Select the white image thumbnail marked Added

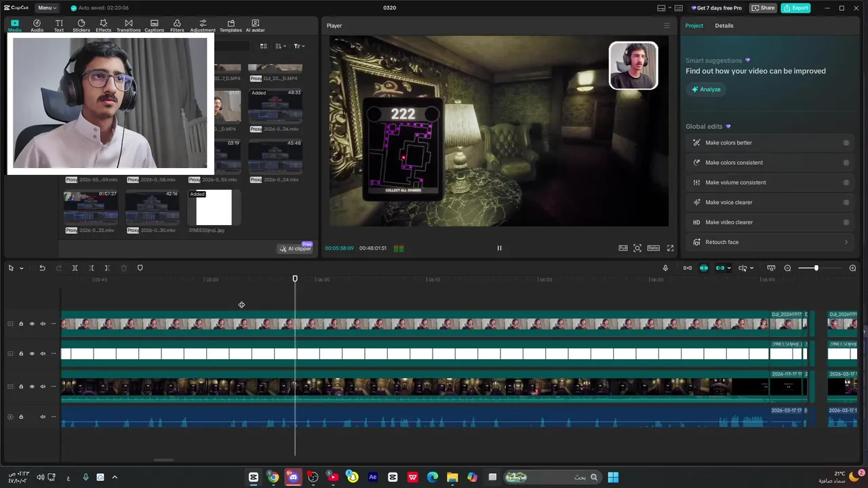[214, 207]
